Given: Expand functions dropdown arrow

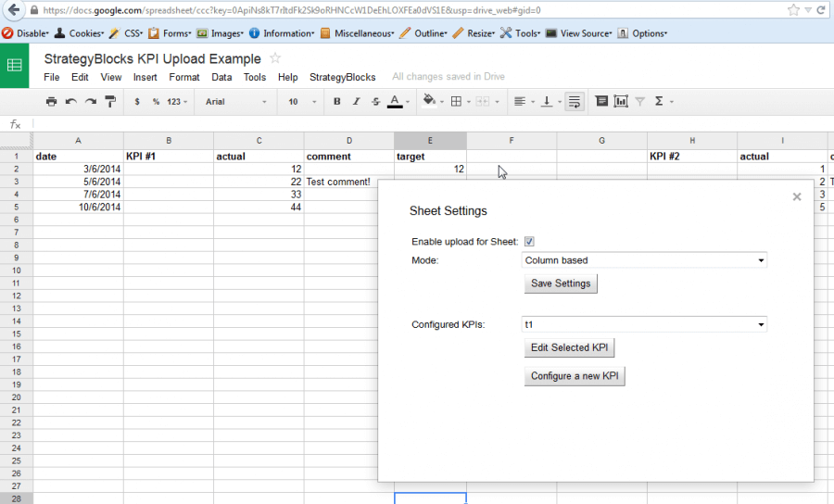Looking at the screenshot, I should coord(672,102).
